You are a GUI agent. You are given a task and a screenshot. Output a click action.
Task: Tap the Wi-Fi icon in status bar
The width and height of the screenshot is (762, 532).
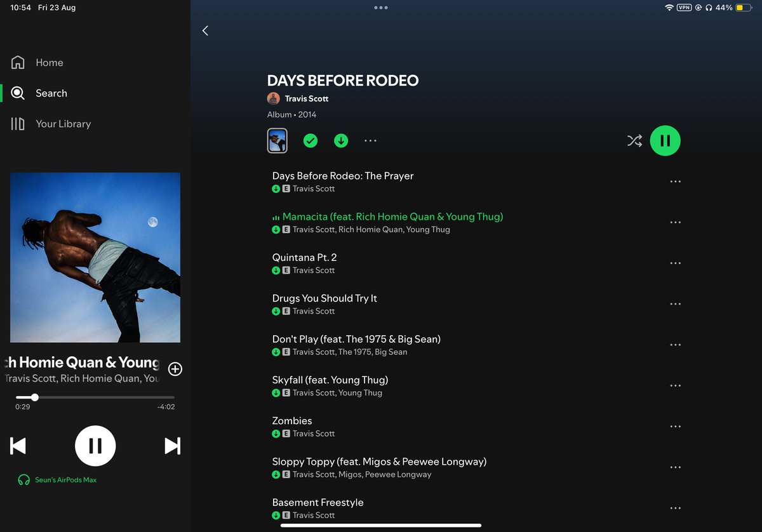point(669,8)
